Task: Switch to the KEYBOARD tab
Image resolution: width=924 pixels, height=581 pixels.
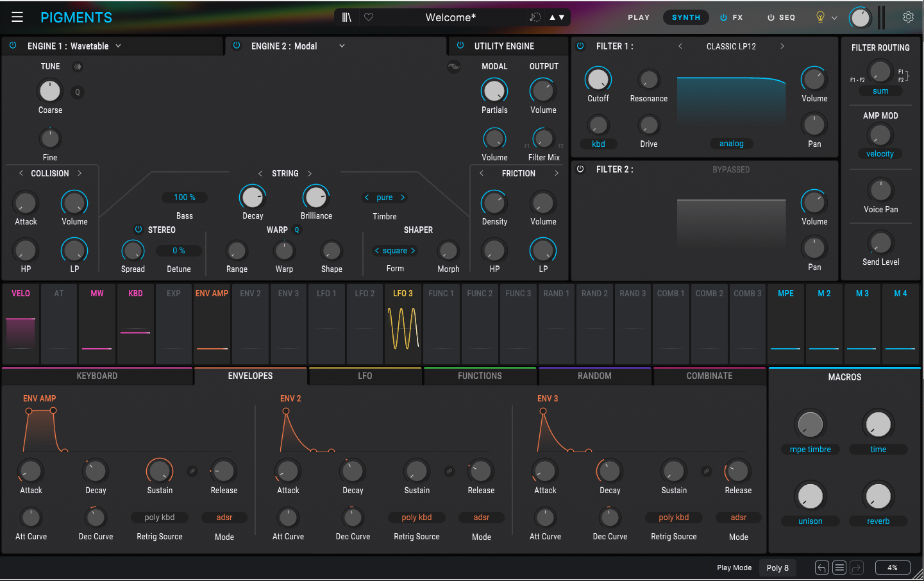Action: (97, 376)
